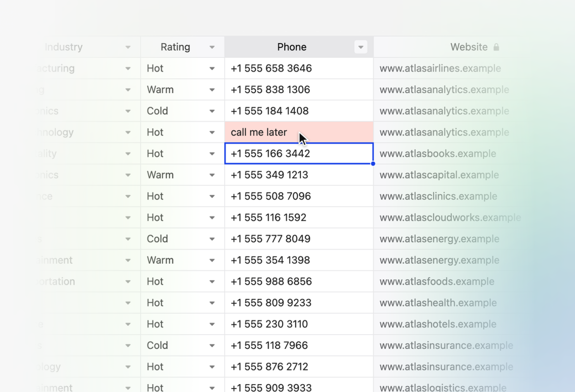Image resolution: width=575 pixels, height=392 pixels.
Task: Click the Warm rating in +1 555 838 1306 row
Action: [x=160, y=90]
